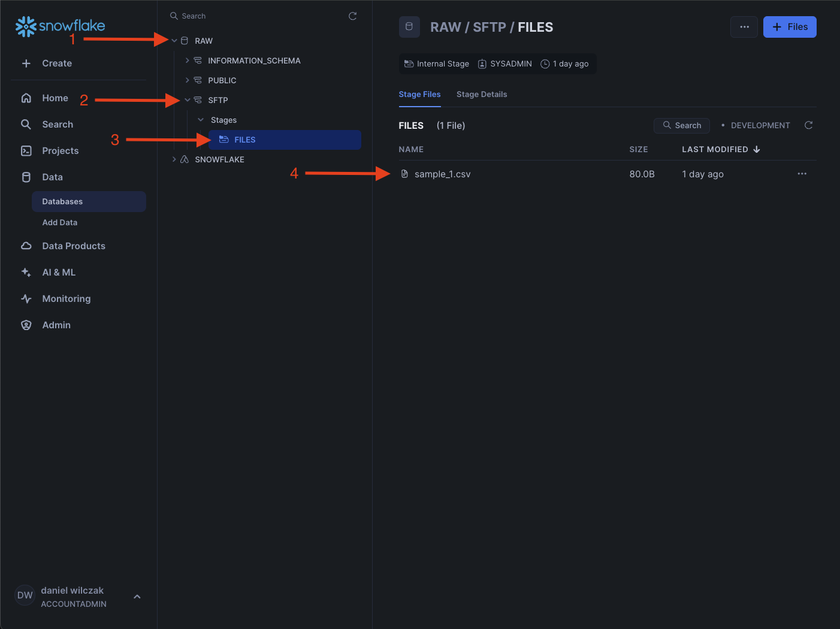Expand the INFORMATION_SCHEMA schema
Screen dimensions: 840x629
pyautogui.click(x=188, y=61)
